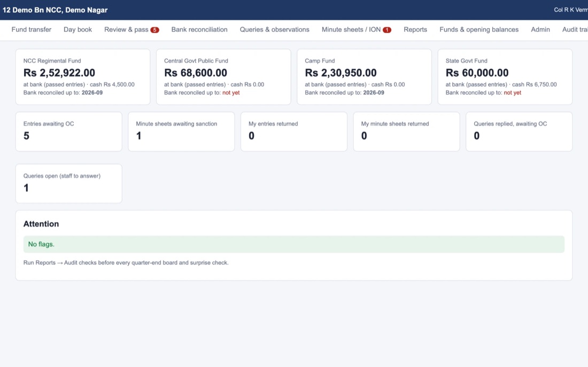Click the Col R K user name
588x367 pixels.
571,10
